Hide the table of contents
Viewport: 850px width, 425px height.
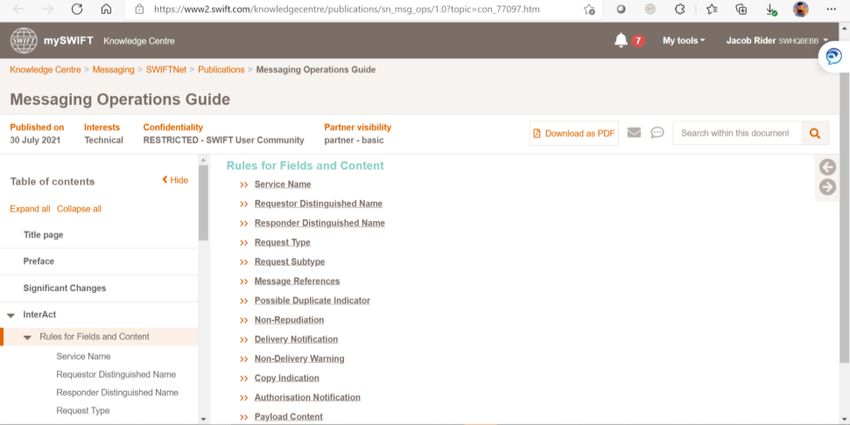point(175,180)
